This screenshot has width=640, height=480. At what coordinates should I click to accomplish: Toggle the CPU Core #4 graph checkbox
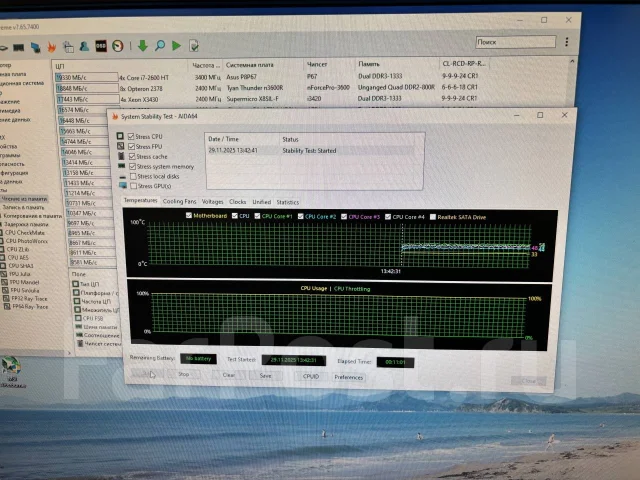[388, 217]
